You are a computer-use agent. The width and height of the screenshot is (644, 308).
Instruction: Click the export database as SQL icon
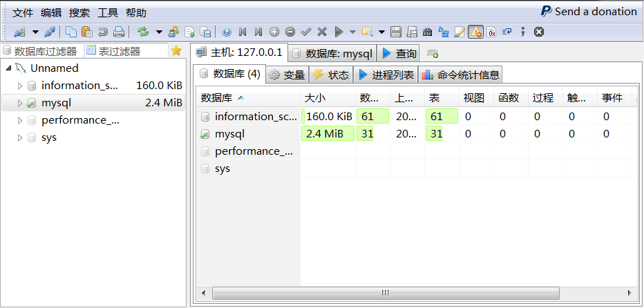[x=205, y=32]
